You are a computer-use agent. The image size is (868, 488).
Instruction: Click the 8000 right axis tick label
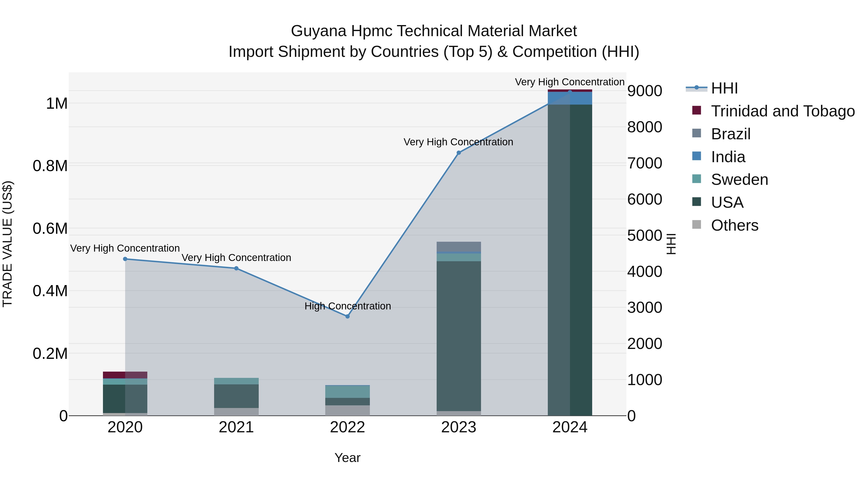[x=644, y=127]
